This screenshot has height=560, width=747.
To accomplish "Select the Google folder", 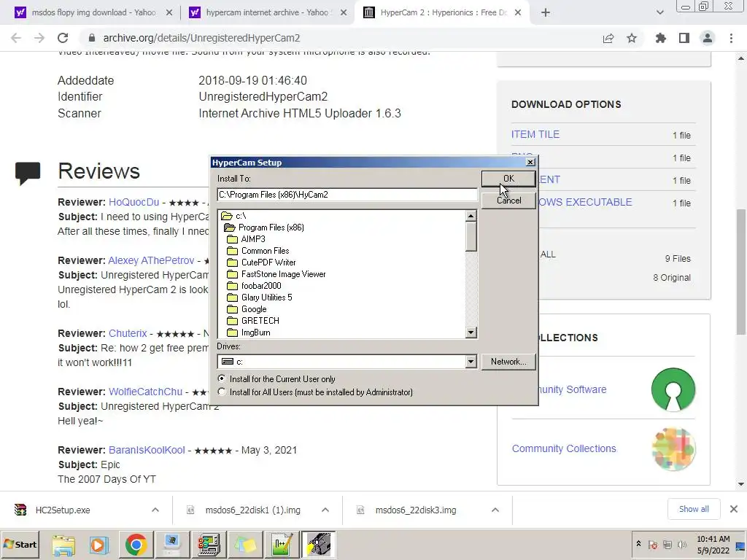I will pos(247,309).
